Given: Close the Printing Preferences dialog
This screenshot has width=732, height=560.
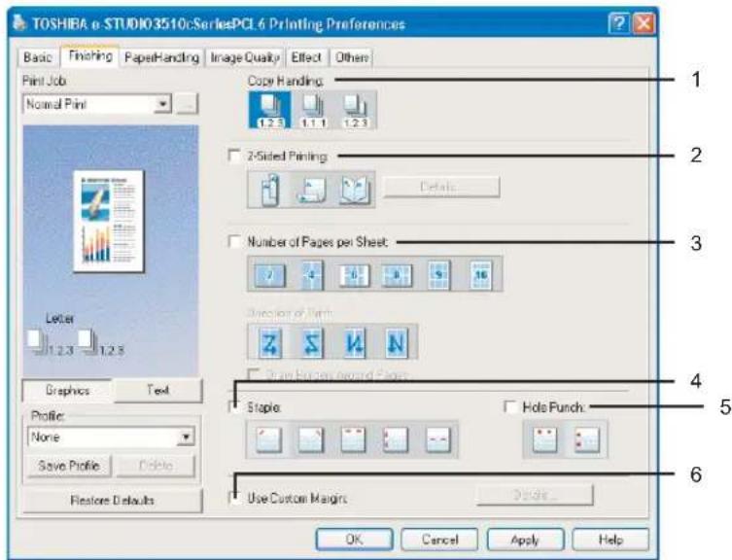Looking at the screenshot, I should (x=644, y=23).
